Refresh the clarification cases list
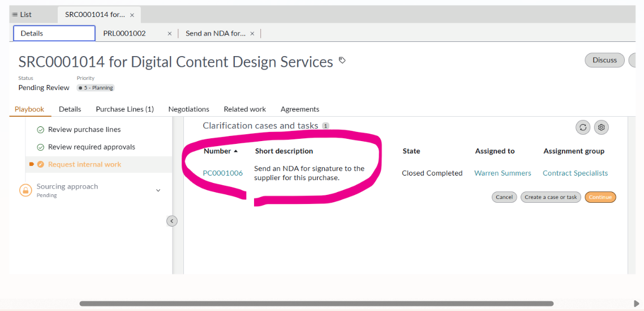The height and width of the screenshot is (311, 644). coord(582,127)
